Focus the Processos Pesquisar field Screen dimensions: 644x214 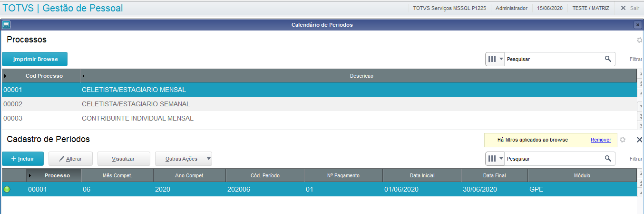[554, 59]
